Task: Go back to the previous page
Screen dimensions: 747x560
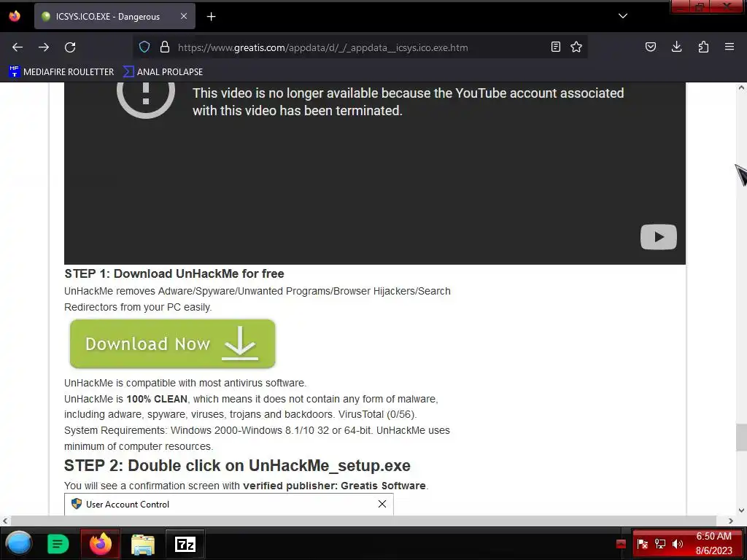Action: click(x=18, y=47)
